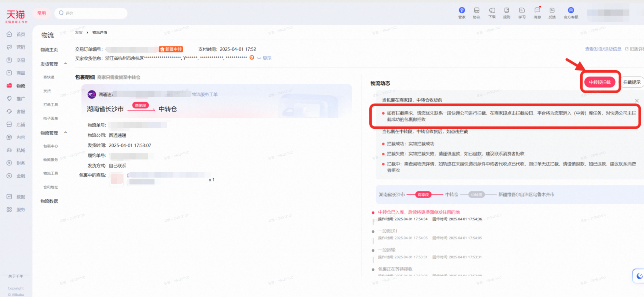This screenshot has height=297, width=644.
Task: Open 打单工具 submenu item
Action: click(51, 104)
